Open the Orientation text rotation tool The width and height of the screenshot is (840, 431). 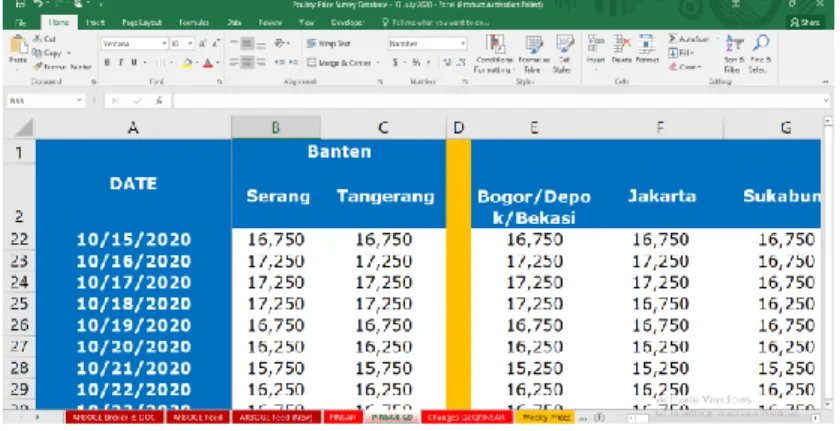pos(280,43)
